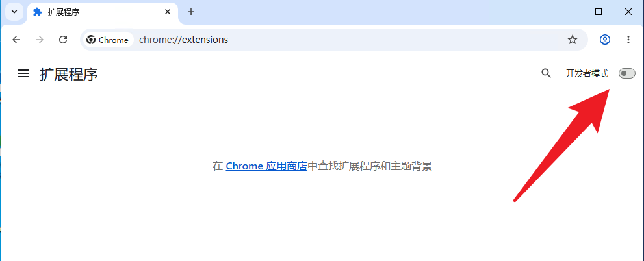Image resolution: width=644 pixels, height=261 pixels.
Task: Click the Chrome site info chip
Action: [109, 40]
